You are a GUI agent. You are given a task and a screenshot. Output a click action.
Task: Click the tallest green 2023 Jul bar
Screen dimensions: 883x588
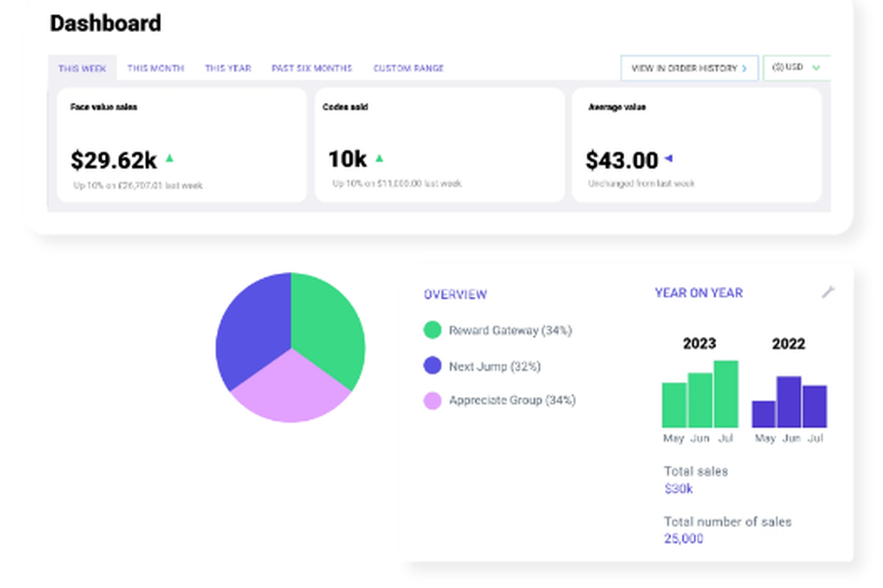pyautogui.click(x=726, y=394)
